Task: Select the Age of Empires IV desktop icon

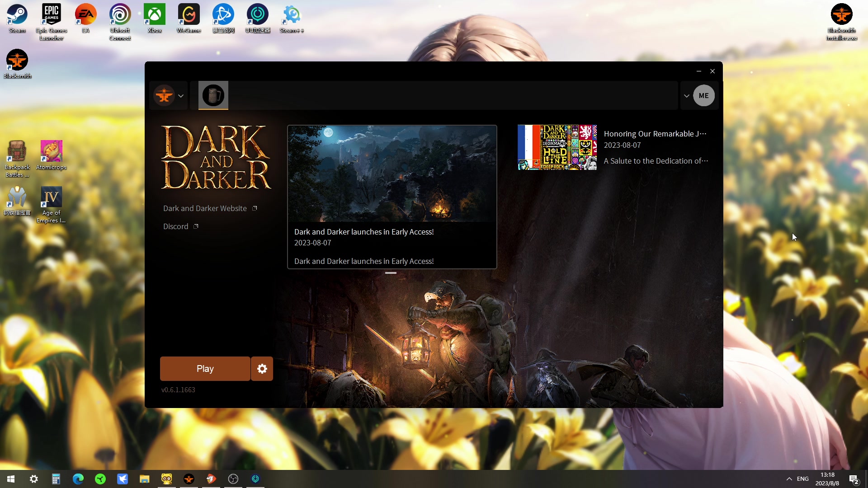Action: (x=51, y=205)
